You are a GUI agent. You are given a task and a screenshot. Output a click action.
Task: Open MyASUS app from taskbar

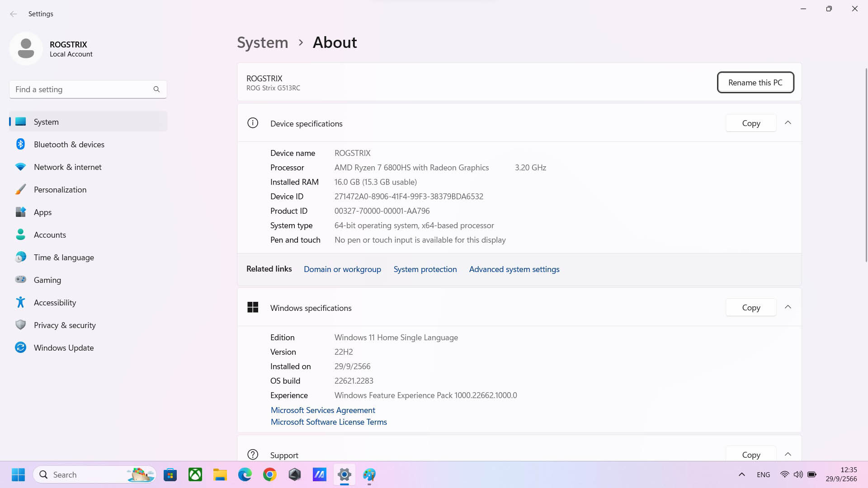click(x=320, y=474)
